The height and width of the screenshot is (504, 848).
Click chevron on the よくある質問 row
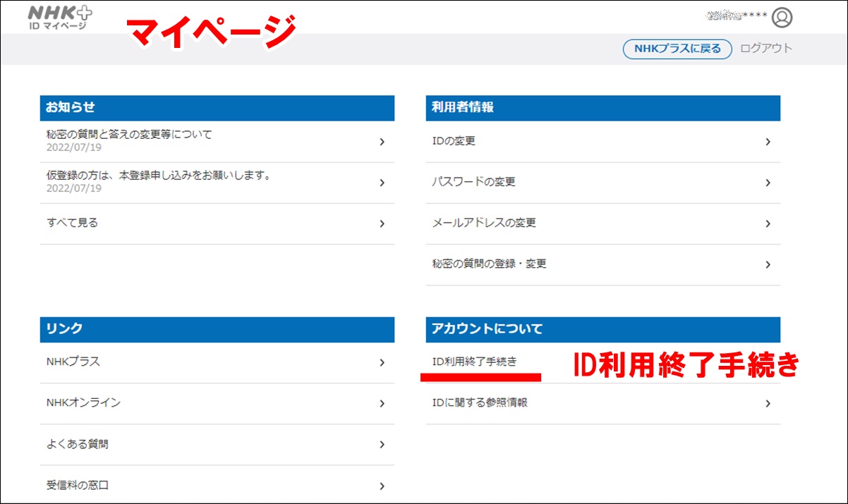[x=382, y=444]
